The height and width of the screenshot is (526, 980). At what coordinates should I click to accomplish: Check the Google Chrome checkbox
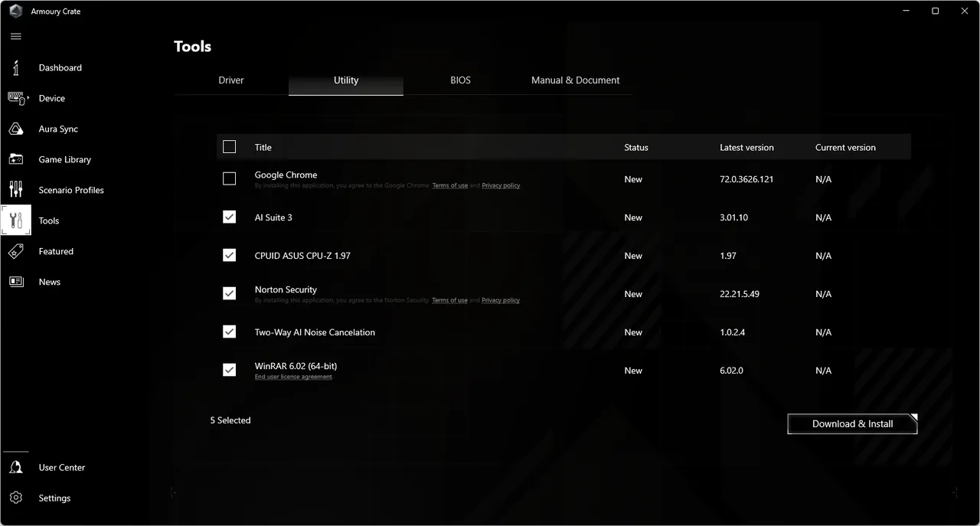point(230,179)
